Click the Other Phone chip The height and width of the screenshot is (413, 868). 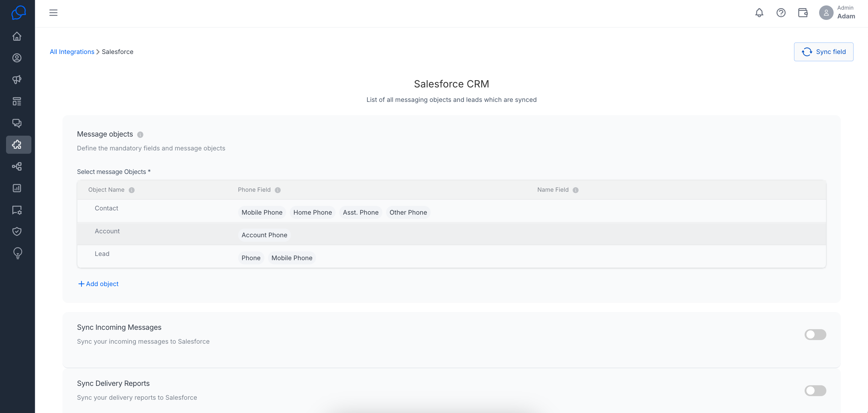point(408,213)
